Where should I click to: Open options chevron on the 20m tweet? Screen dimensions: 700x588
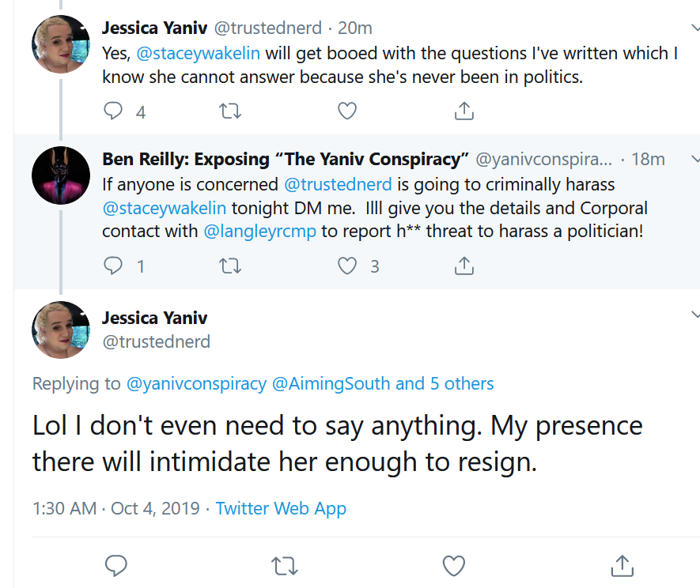click(695, 28)
